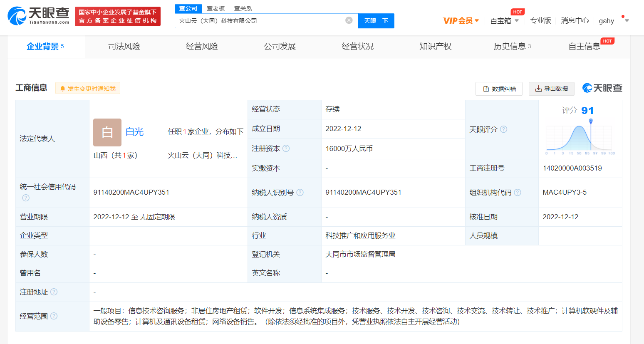Open the 专业版 link
Viewport: 644px width, 344px height.
540,20
